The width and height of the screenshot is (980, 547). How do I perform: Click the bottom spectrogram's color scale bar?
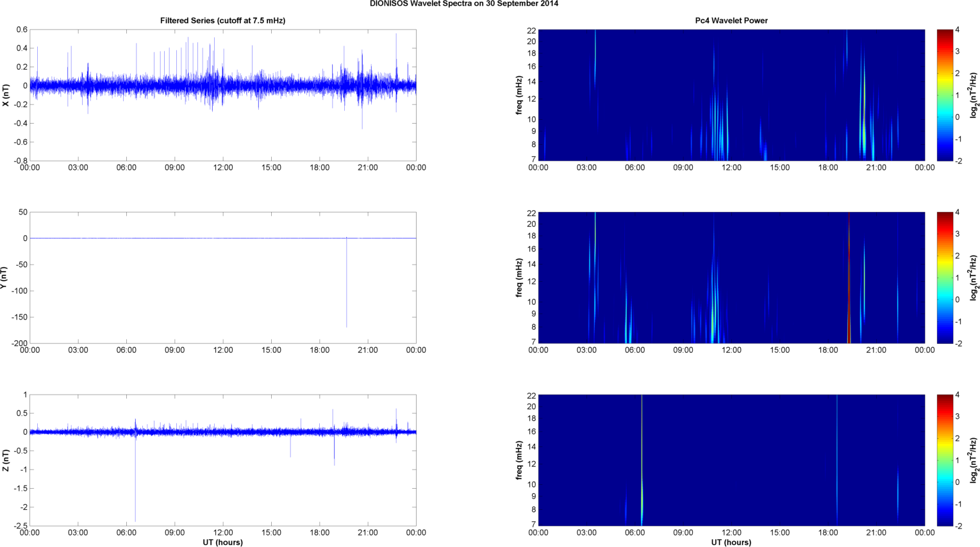(x=945, y=460)
